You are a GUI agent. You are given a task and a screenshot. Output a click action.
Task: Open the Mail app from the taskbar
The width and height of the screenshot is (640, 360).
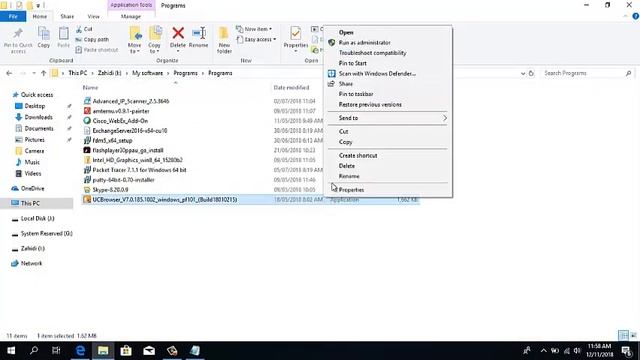149,351
